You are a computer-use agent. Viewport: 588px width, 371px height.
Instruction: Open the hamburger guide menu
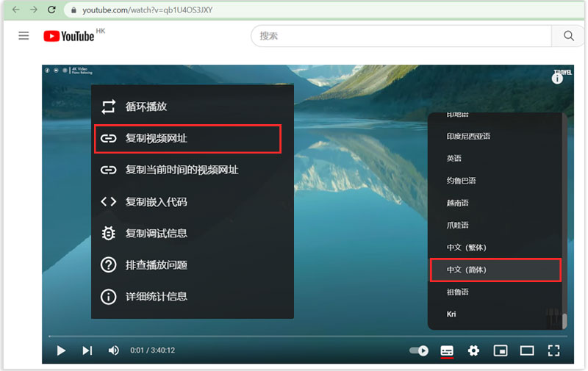coord(24,36)
